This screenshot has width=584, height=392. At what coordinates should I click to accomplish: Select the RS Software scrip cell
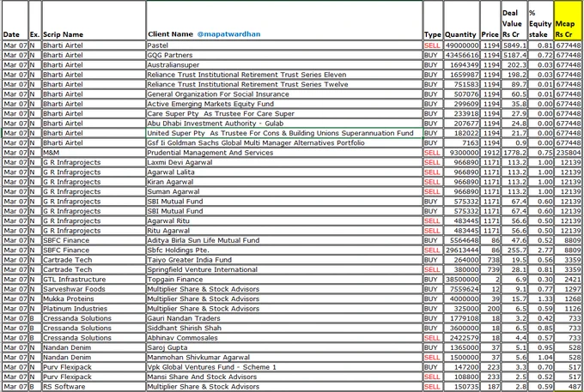coord(94,386)
